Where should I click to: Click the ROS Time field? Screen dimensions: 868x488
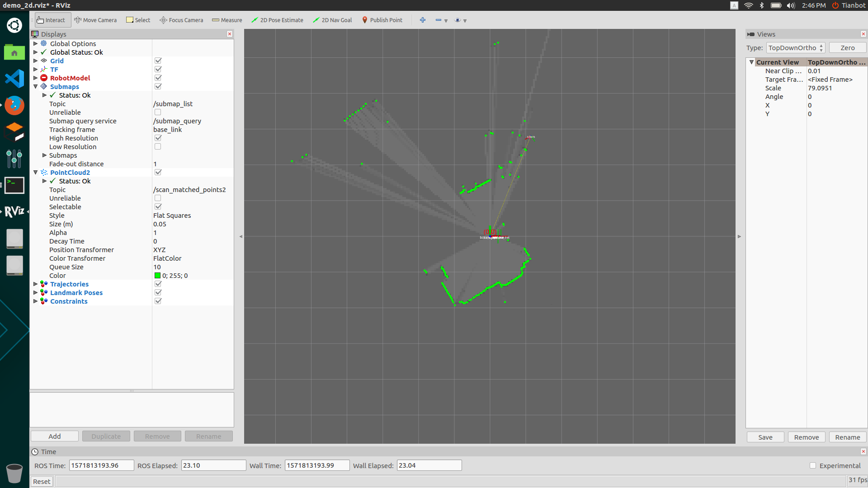click(x=101, y=465)
